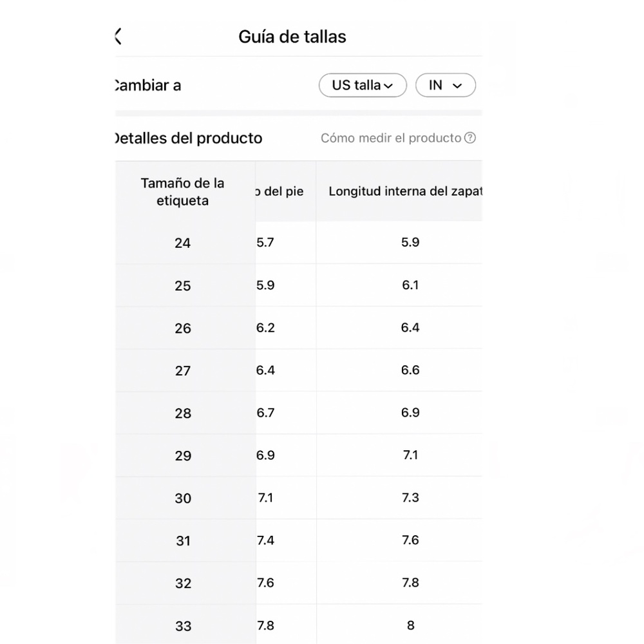This screenshot has width=644, height=644.
Task: Go back using the left chevron icon
Action: pyautogui.click(x=118, y=36)
